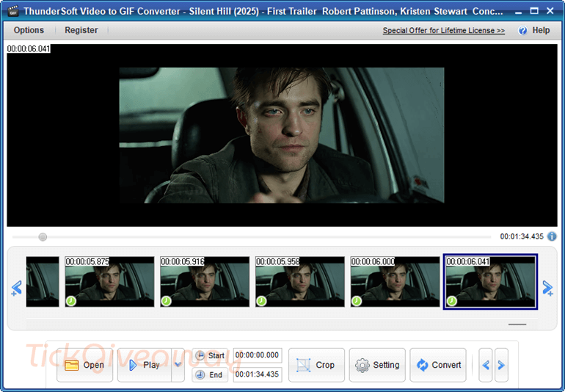Open the Crop tool

tap(316, 365)
